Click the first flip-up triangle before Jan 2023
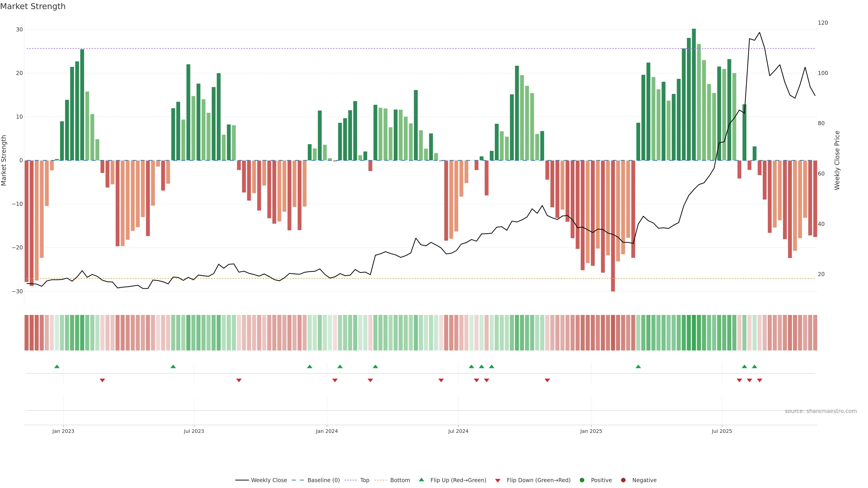This screenshot has width=868, height=488. pos(57,366)
